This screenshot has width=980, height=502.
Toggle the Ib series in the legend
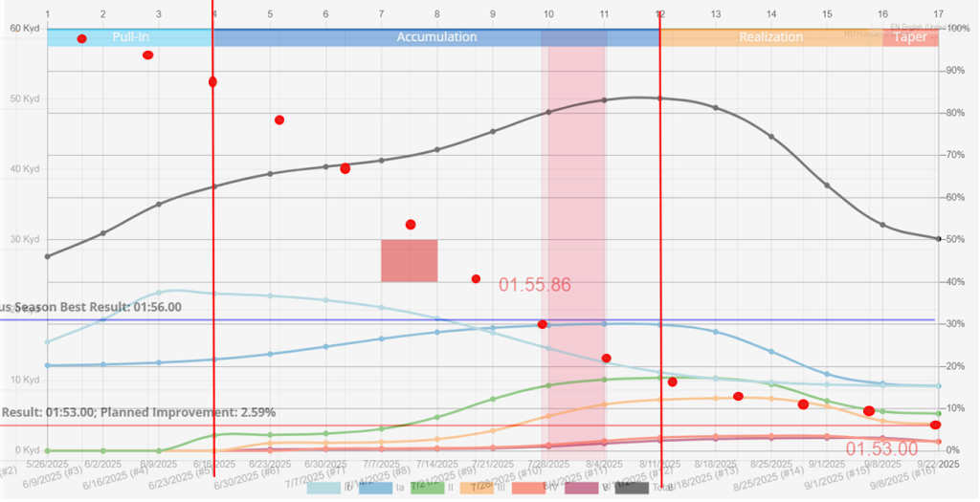click(x=325, y=488)
